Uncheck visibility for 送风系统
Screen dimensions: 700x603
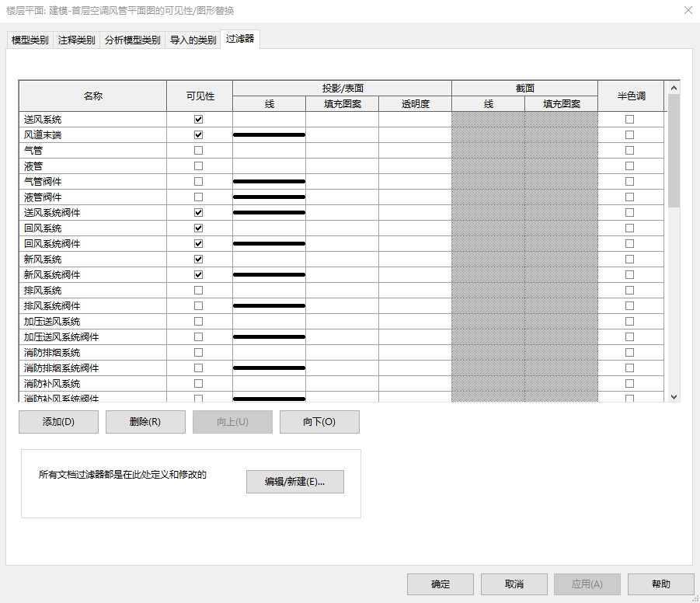(x=199, y=119)
